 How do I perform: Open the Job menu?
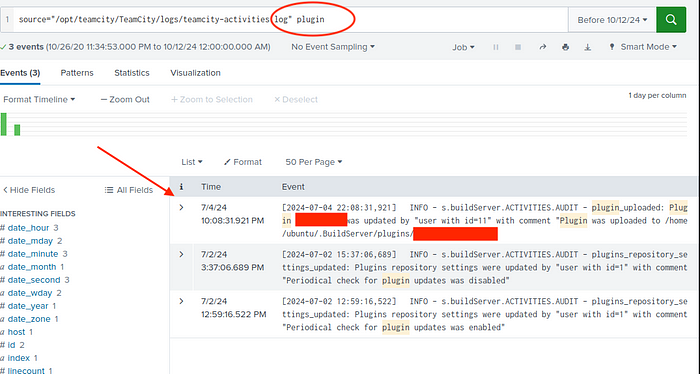coord(462,47)
